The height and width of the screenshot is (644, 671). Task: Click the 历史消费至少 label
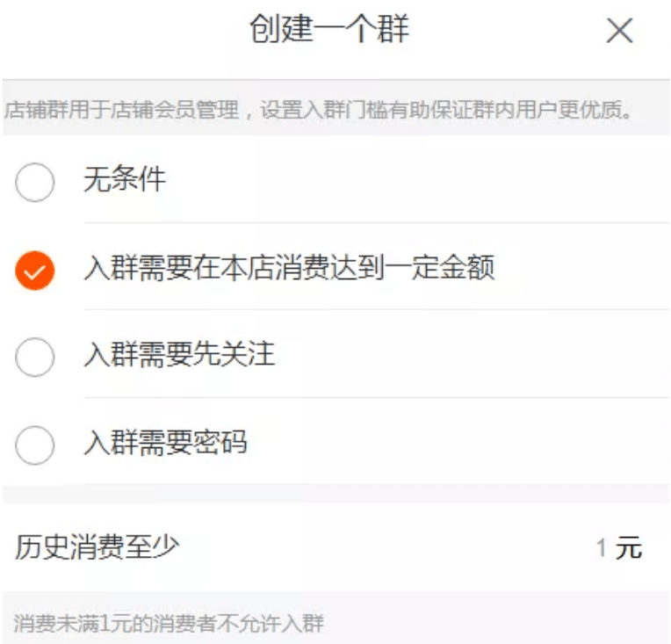(97, 547)
